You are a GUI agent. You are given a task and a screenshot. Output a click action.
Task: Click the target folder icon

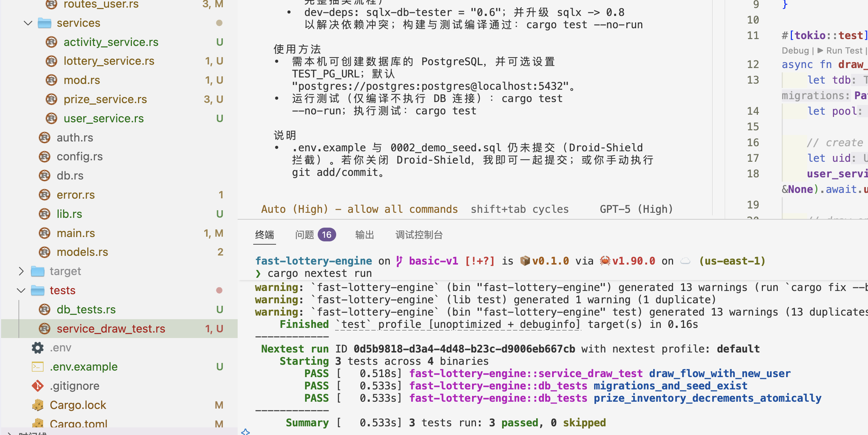pos(38,271)
